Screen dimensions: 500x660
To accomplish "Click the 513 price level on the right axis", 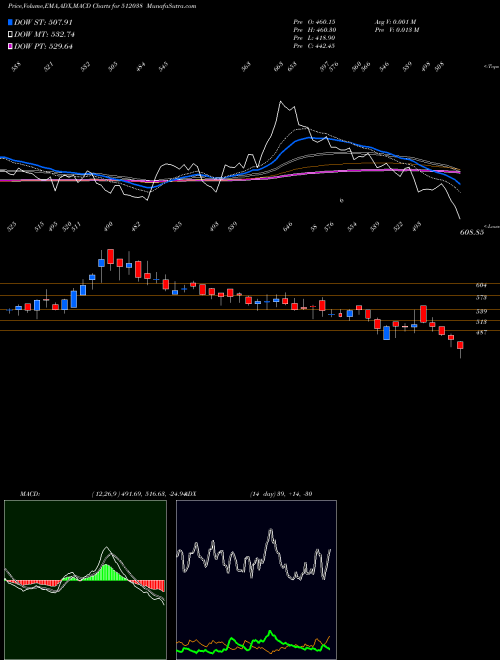I will pyautogui.click(x=481, y=322).
